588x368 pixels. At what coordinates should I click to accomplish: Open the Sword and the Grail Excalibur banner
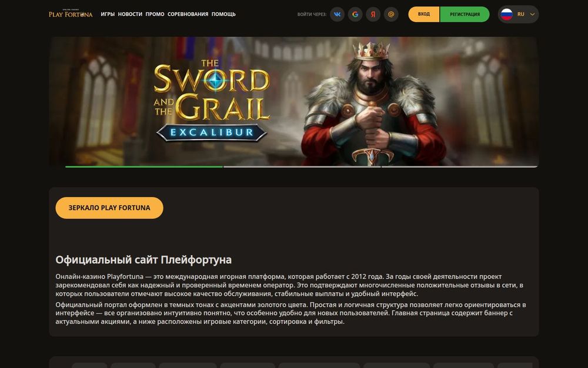(x=294, y=101)
